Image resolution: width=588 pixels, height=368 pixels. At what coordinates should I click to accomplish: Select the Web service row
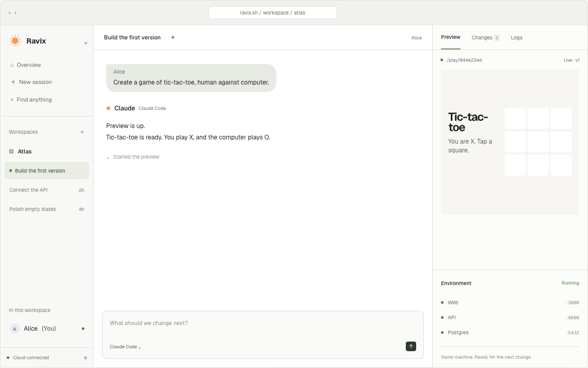pyautogui.click(x=510, y=302)
